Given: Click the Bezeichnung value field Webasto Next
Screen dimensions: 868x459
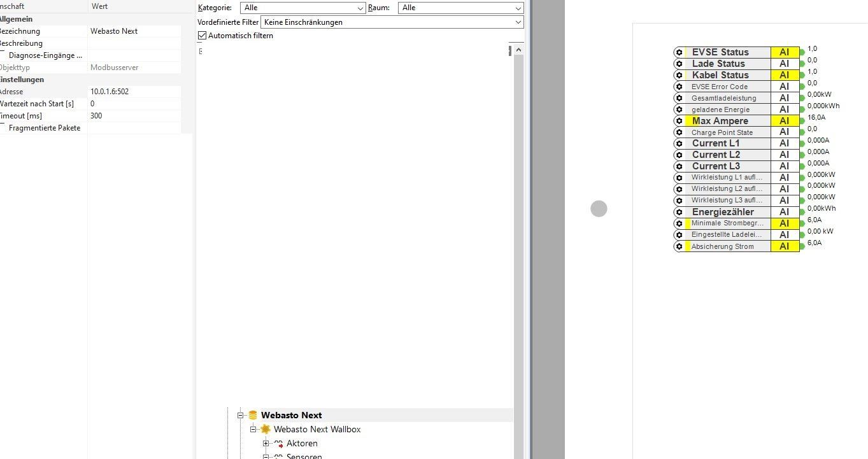Looking at the screenshot, I should pyautogui.click(x=135, y=31).
